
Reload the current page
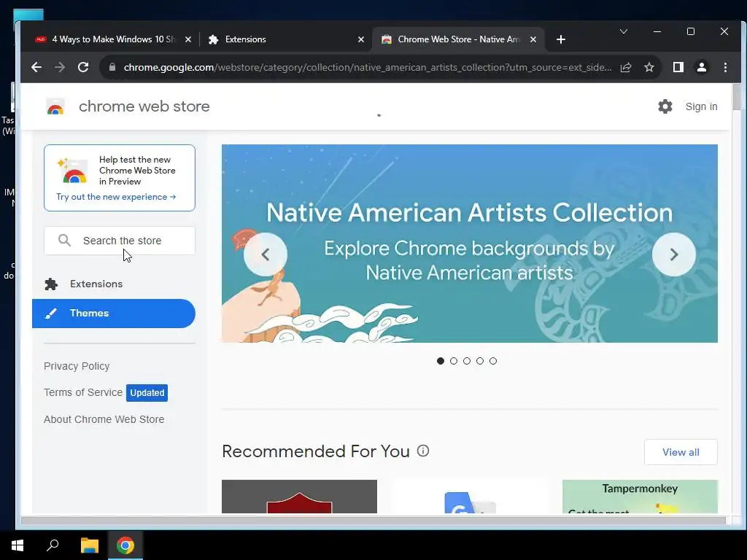(83, 67)
